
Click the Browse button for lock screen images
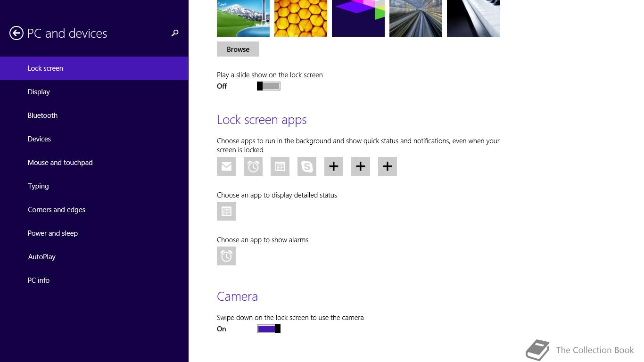(238, 49)
